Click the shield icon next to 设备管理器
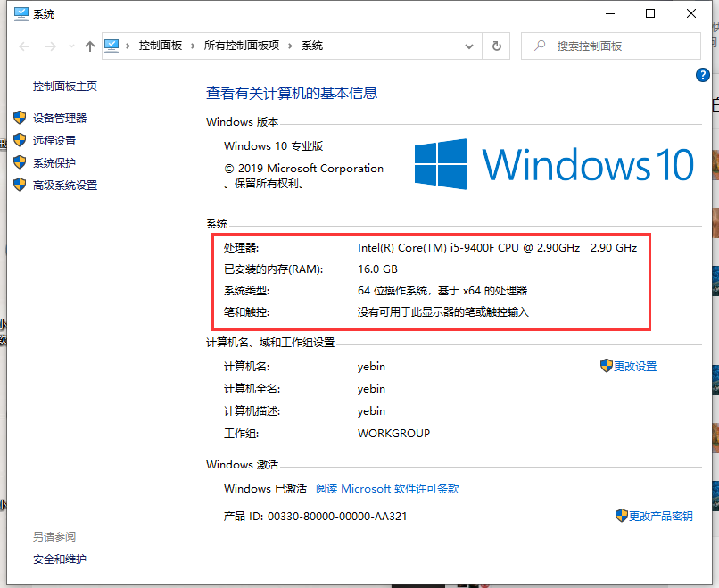 [x=21, y=117]
